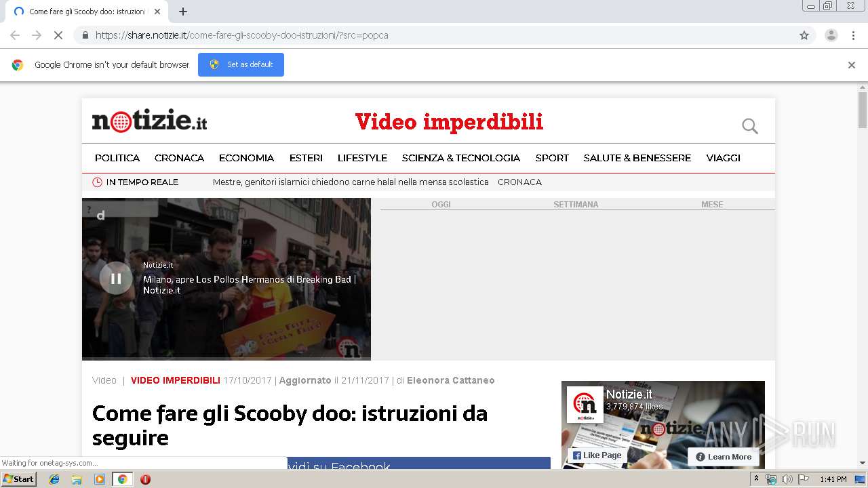Click the page vertical scrollbar thumb
The height and width of the screenshot is (488, 868).
coord(863,110)
